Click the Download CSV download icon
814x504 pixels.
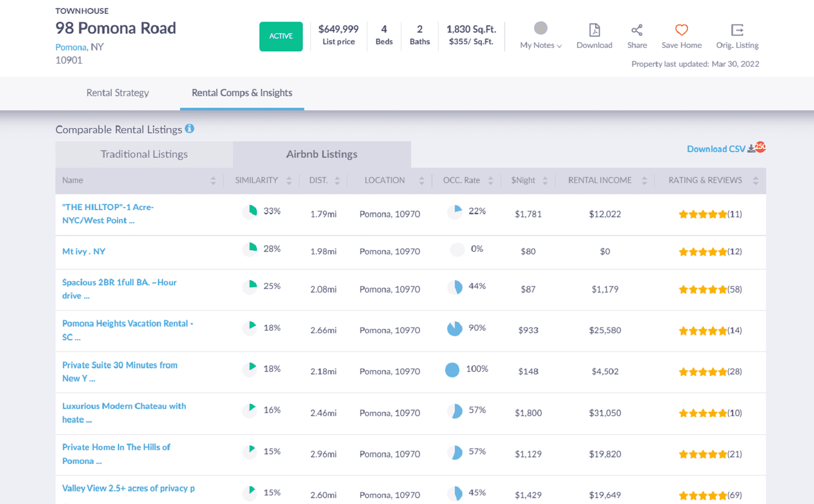tap(751, 149)
